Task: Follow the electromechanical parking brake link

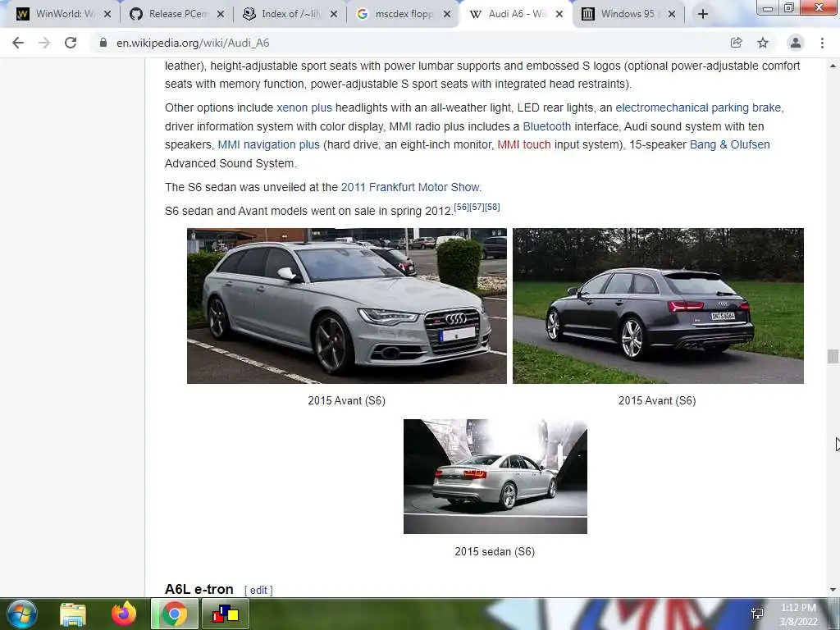Action: pyautogui.click(x=699, y=107)
